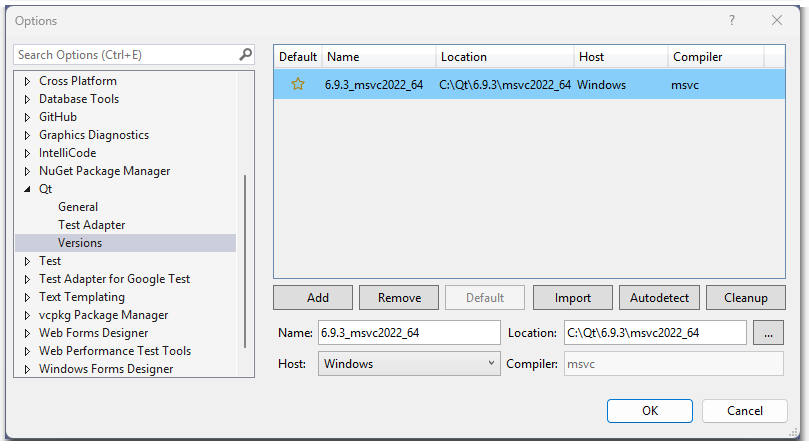Image resolution: width=809 pixels, height=448 pixels.
Task: Click the browse ellipsis button beside Location
Action: tap(768, 333)
